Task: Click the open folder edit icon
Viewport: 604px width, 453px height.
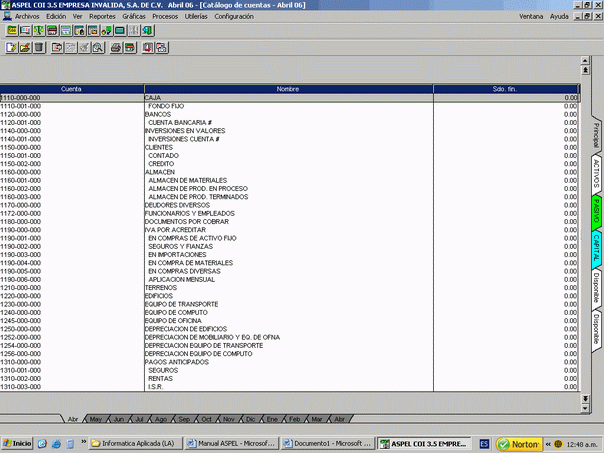Action: pyautogui.click(x=25, y=47)
